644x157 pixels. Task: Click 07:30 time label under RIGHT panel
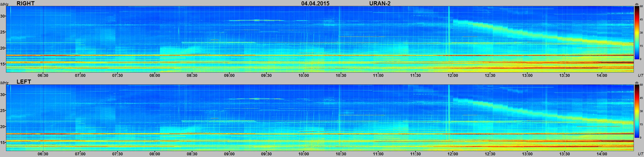coord(117,76)
